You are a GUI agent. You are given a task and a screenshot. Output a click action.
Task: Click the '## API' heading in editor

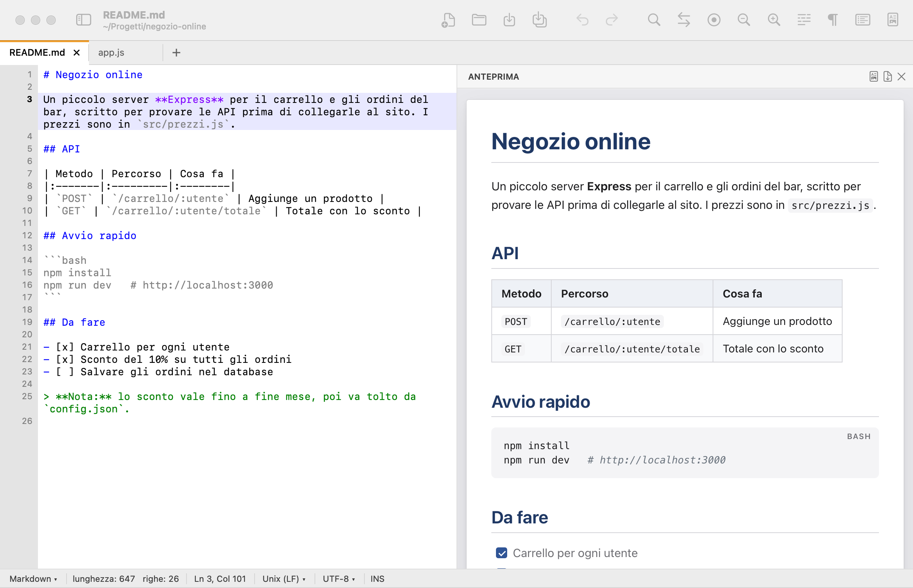(x=62, y=149)
